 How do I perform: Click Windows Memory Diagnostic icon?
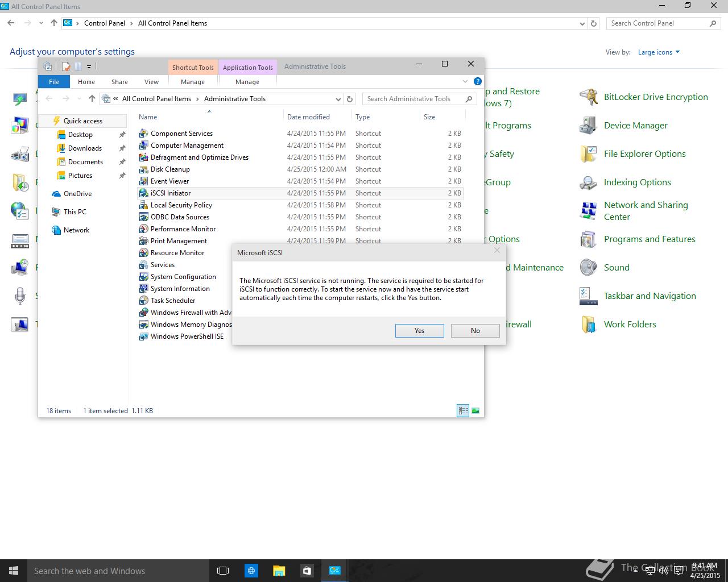(143, 325)
